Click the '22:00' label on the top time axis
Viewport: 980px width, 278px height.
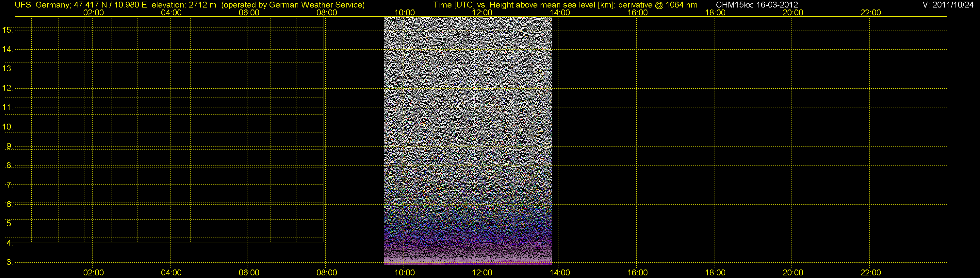pos(871,12)
